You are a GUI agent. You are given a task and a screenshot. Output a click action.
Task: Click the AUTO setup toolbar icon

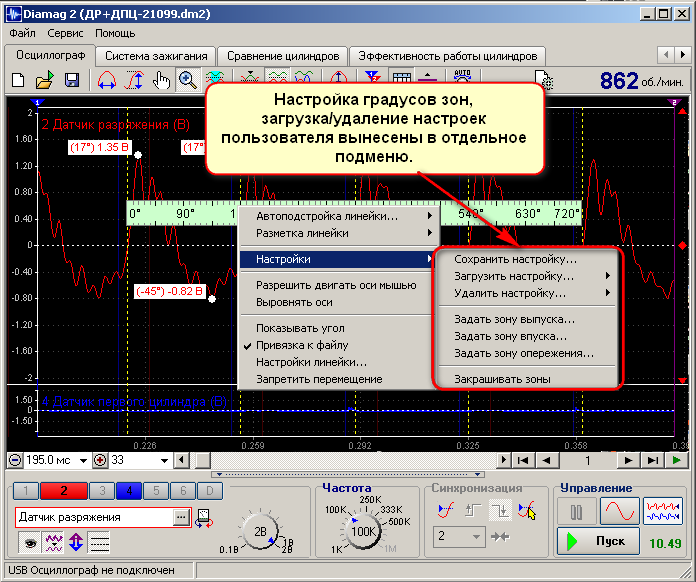click(462, 76)
